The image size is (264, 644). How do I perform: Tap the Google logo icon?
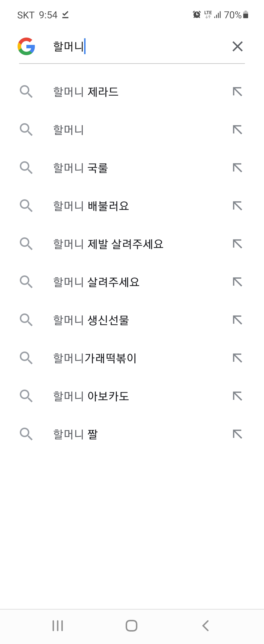[x=26, y=47]
